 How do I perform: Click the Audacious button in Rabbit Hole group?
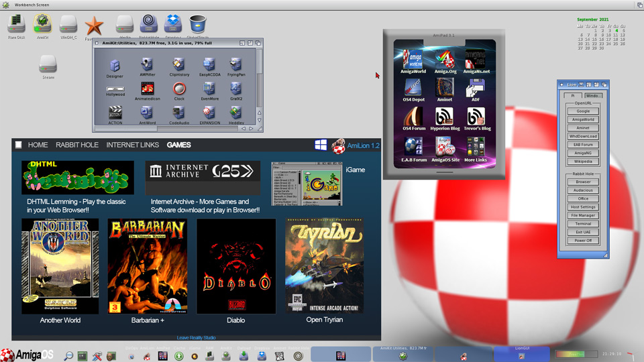[x=583, y=190]
